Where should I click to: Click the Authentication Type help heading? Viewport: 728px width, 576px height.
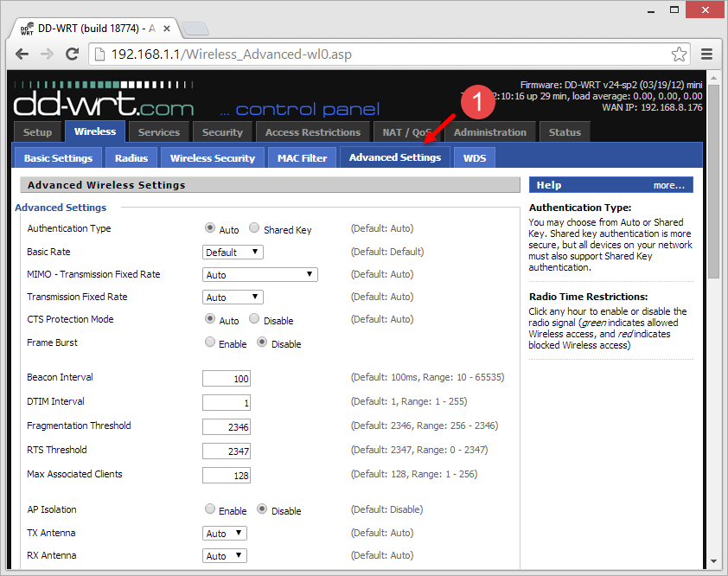(580, 208)
